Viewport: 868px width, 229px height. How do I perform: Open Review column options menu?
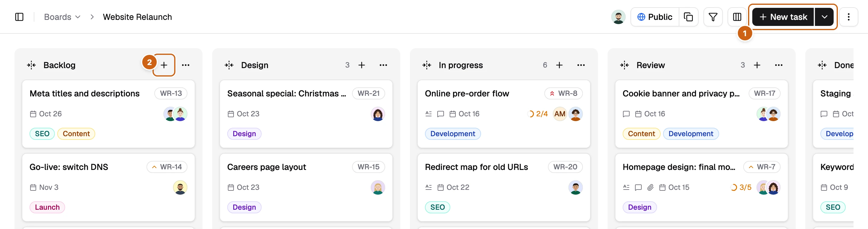(779, 65)
